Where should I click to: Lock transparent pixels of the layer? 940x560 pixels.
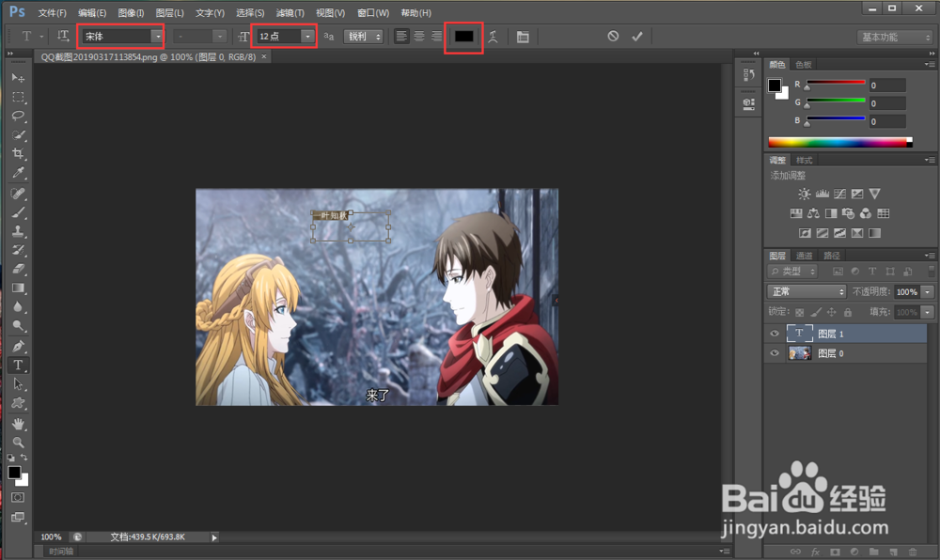coord(799,312)
